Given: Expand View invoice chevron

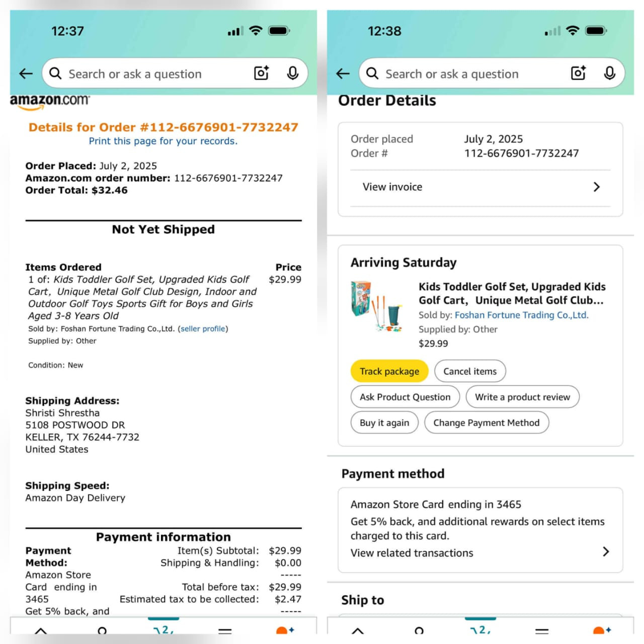Looking at the screenshot, I should pyautogui.click(x=597, y=187).
